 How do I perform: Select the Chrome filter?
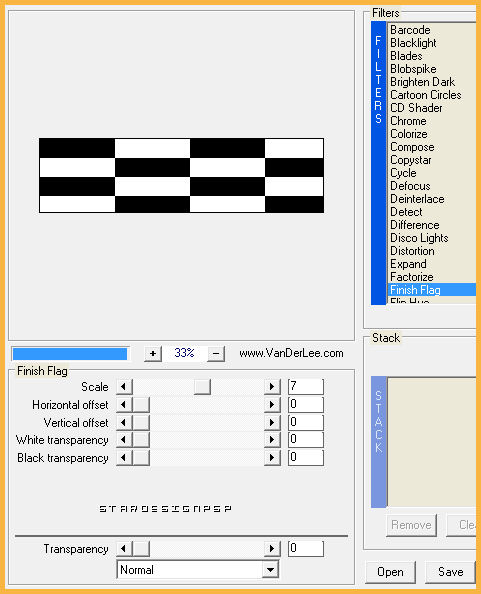click(408, 121)
